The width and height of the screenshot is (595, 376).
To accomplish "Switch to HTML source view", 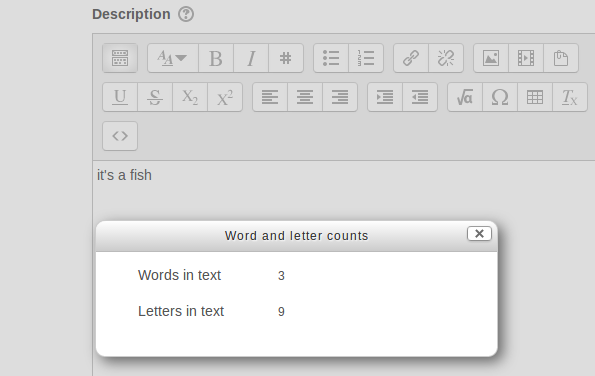I will click(x=120, y=136).
